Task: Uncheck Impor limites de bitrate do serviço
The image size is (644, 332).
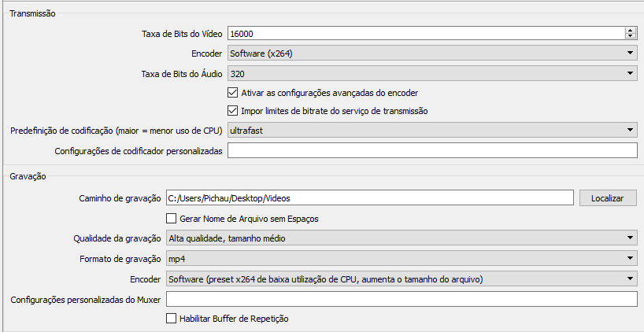Action: [x=232, y=111]
